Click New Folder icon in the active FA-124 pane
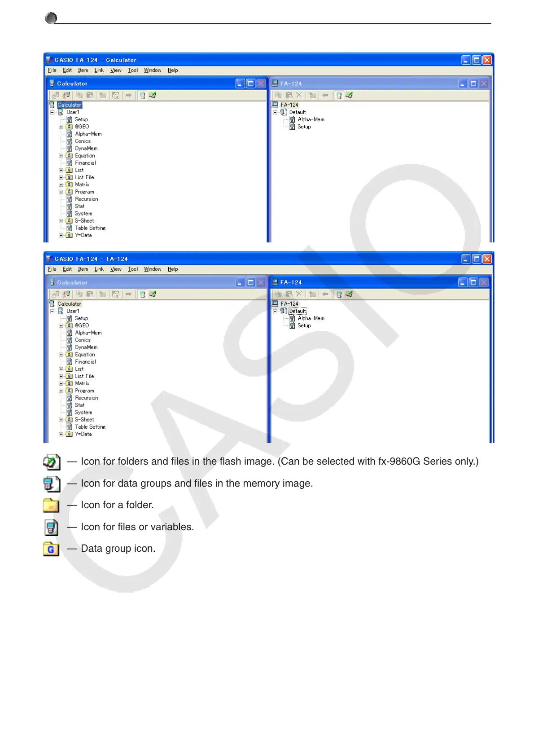534x756 pixels. click(312, 294)
